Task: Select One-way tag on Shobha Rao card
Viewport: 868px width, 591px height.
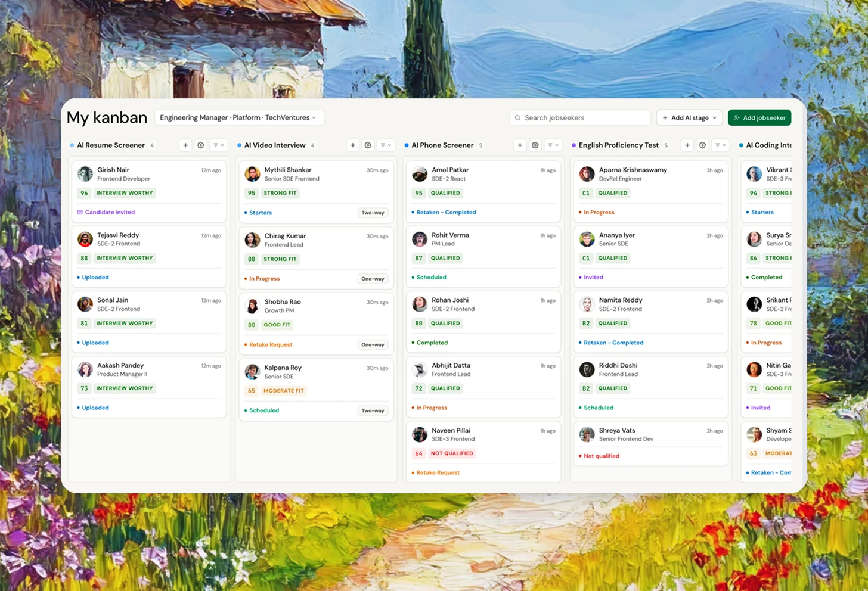Action: (373, 344)
